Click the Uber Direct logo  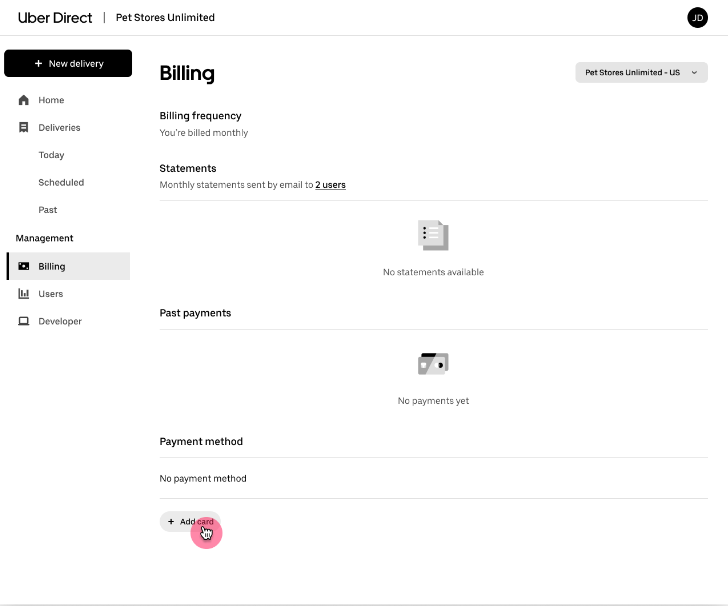click(x=55, y=18)
